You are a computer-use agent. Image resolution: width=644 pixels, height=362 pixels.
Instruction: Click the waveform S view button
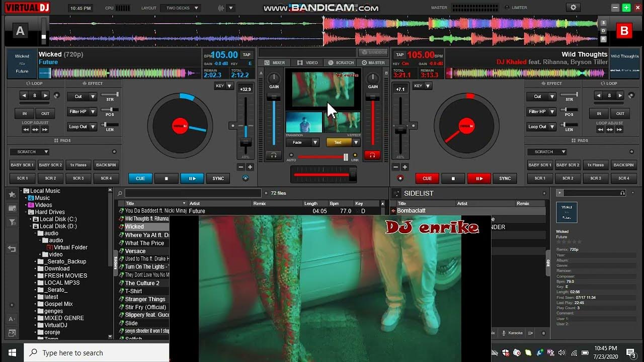coord(604,23)
